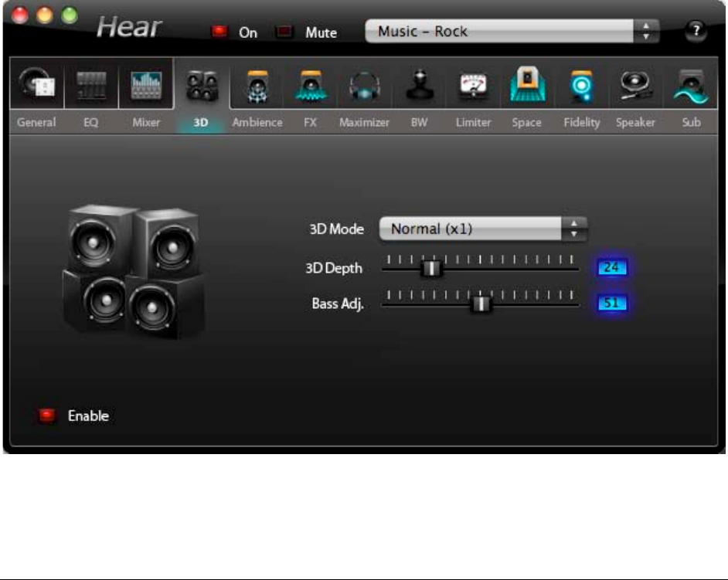The width and height of the screenshot is (728, 580).
Task: Click the Enable label text
Action: coord(88,415)
